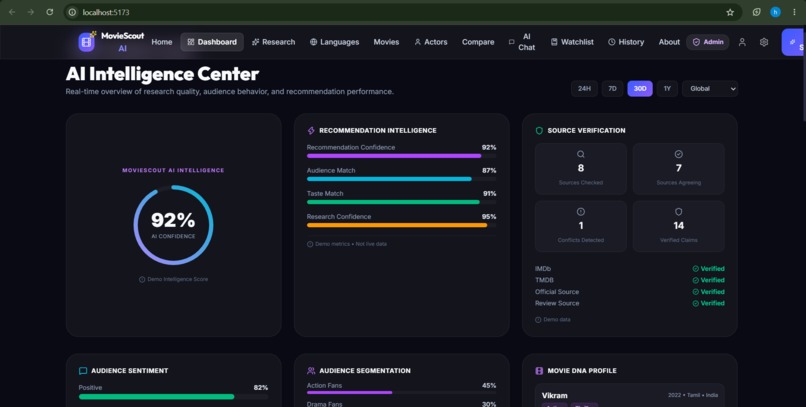This screenshot has height=407, width=806.
Task: Click the site info icon in address bar
Action: (72, 12)
